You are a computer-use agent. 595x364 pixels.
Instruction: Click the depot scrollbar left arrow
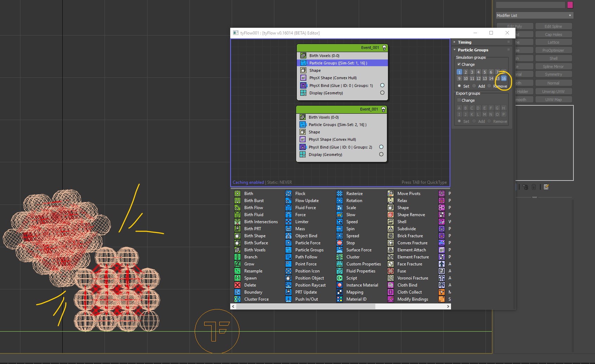click(x=233, y=307)
